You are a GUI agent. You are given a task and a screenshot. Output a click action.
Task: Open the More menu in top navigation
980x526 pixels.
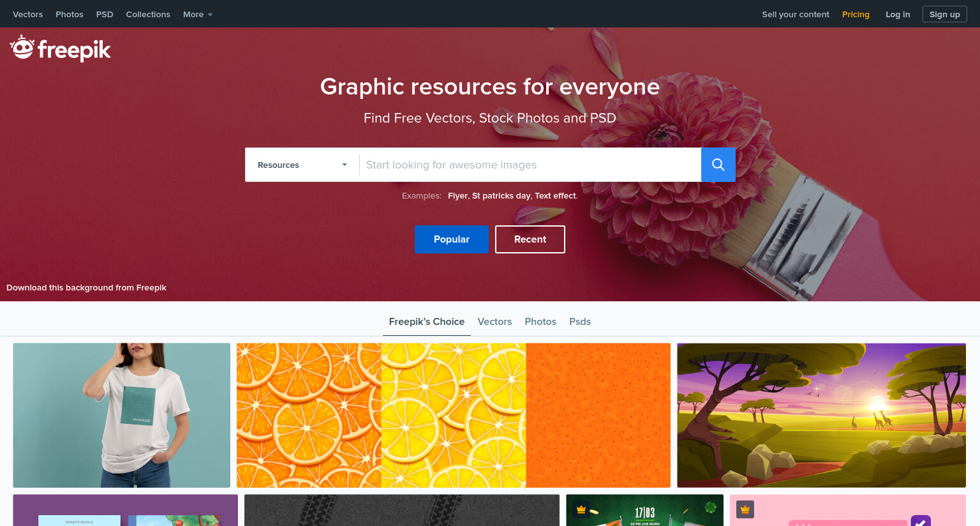pos(198,14)
